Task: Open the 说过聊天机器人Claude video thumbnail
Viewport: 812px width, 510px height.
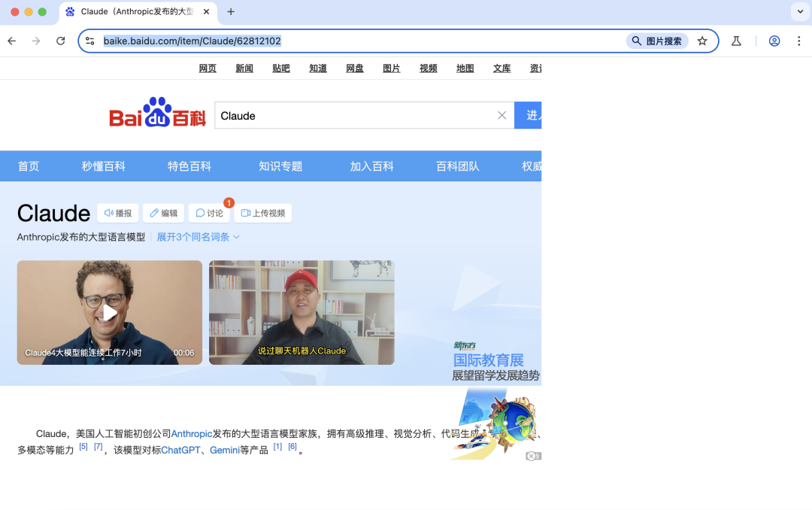Action: pyautogui.click(x=302, y=312)
